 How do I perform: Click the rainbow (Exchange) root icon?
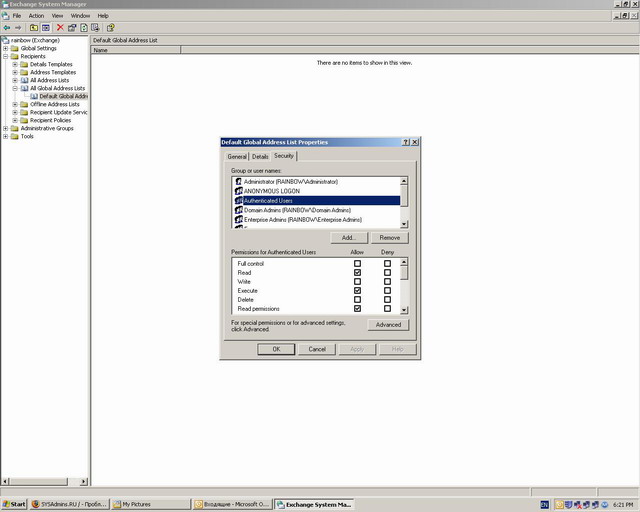pyautogui.click(x=5, y=40)
